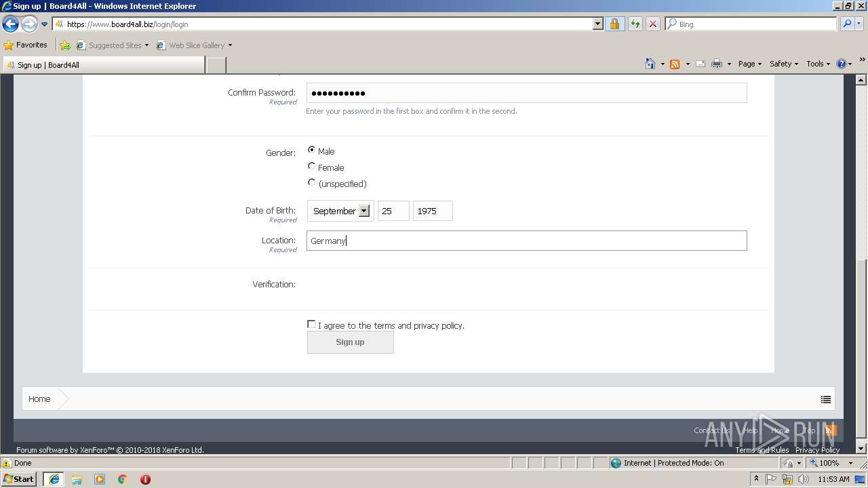
Task: Open the Terms and Rules footer link
Action: coord(762,450)
